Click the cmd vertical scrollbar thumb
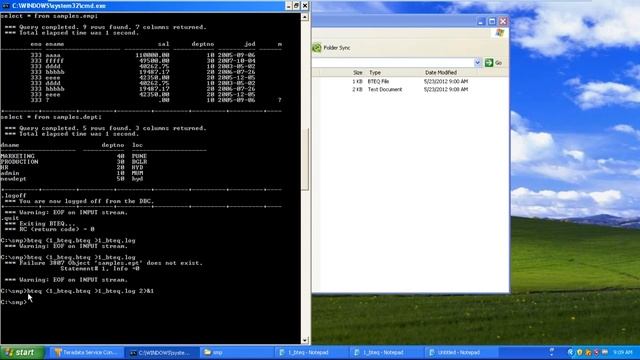 click(305, 159)
